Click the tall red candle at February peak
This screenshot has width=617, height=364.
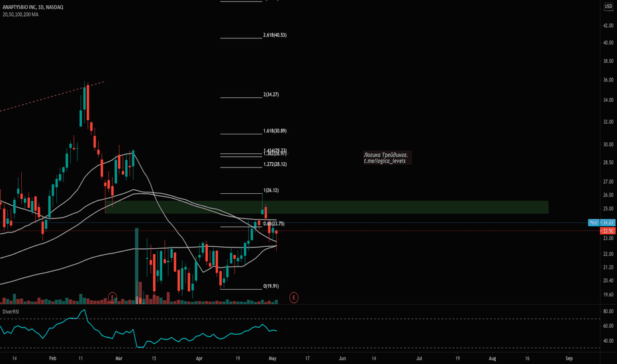(88, 103)
